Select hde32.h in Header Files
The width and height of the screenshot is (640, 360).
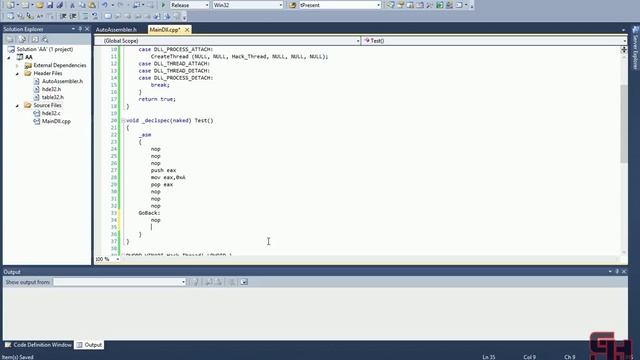coord(47,89)
